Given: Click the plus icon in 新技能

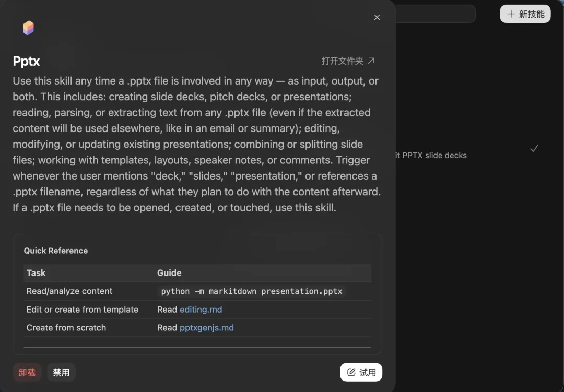Looking at the screenshot, I should coord(511,14).
